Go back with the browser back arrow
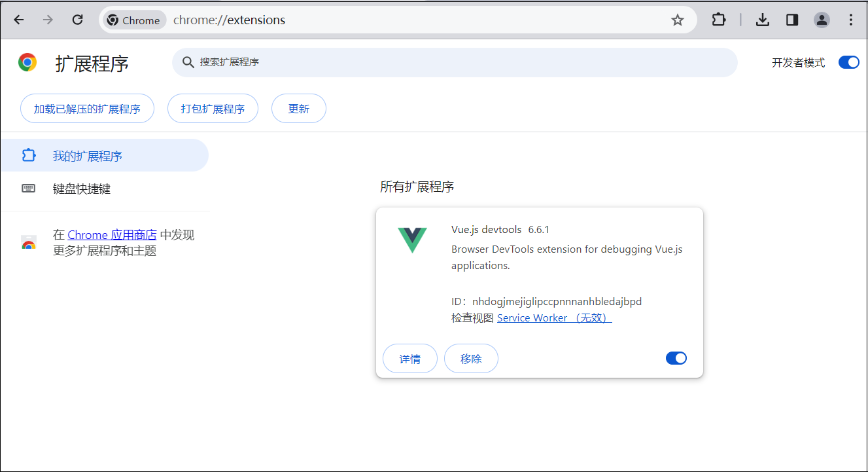The width and height of the screenshot is (868, 472). (x=19, y=20)
